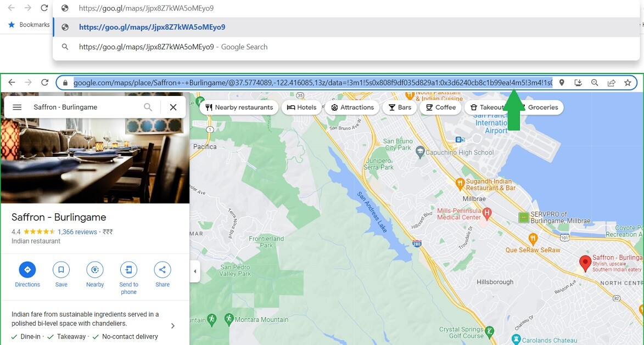Select the Hotels chip
The width and height of the screenshot is (644, 345).
pyautogui.click(x=301, y=108)
